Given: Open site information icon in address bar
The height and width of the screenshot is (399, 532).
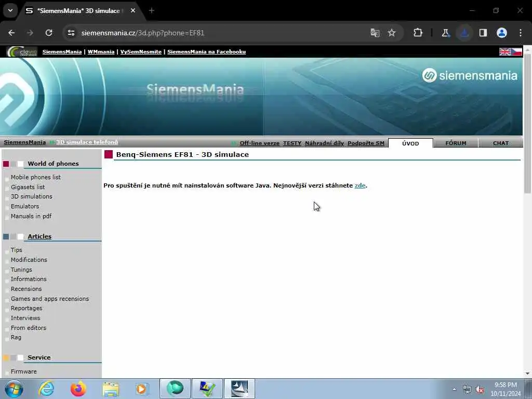Looking at the screenshot, I should point(71,33).
